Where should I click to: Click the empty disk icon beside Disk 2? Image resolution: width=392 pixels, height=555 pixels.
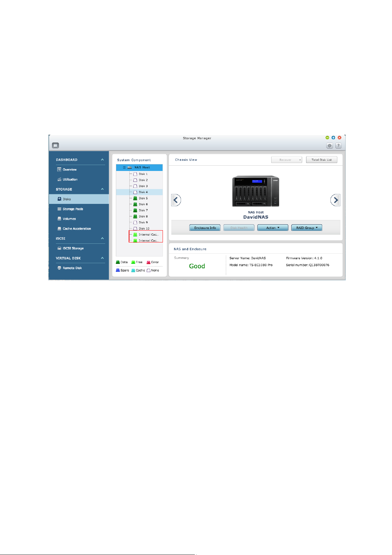[135, 180]
